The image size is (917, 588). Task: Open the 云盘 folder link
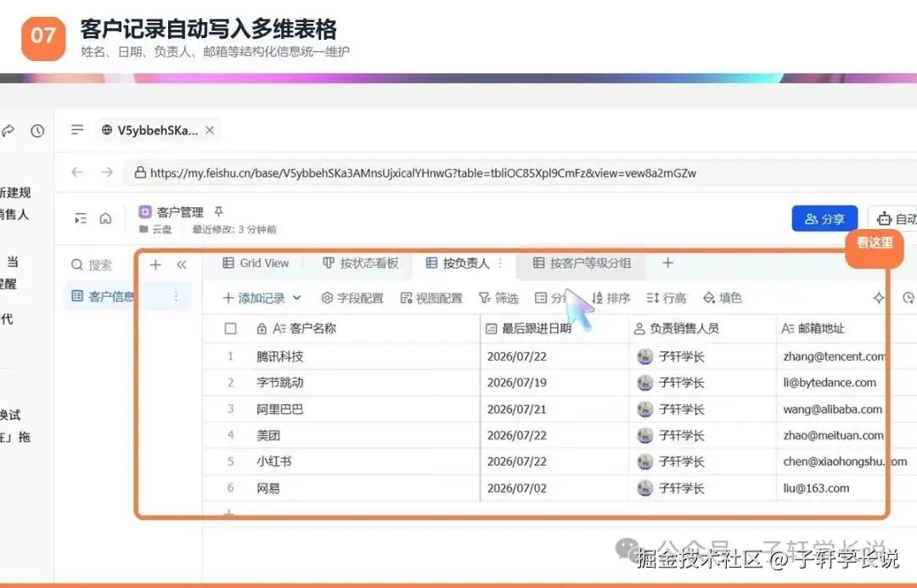click(x=155, y=229)
